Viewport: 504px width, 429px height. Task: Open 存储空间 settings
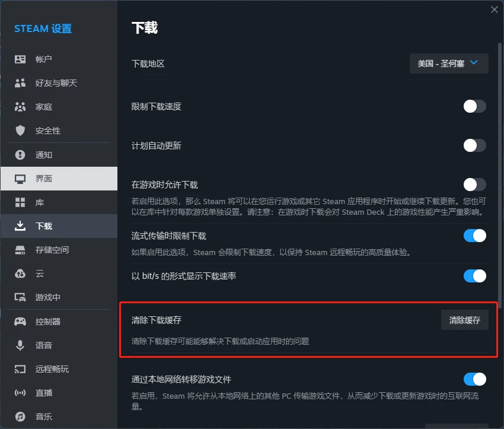(x=59, y=250)
